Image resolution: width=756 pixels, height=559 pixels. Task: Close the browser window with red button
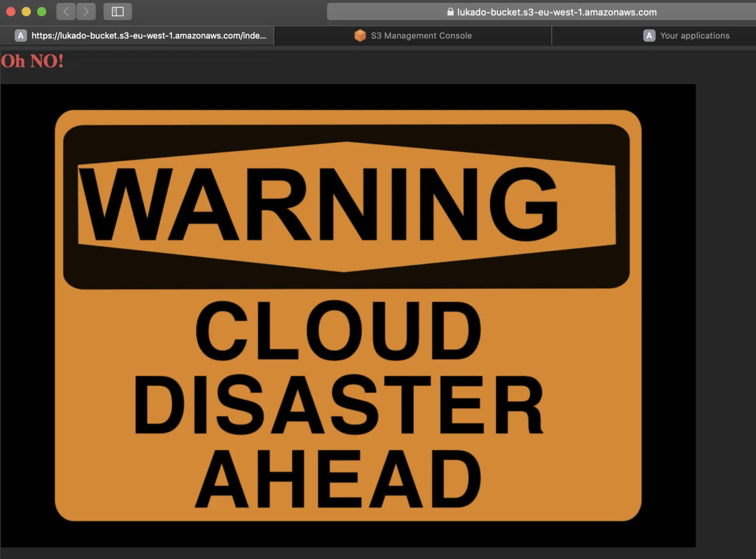(x=11, y=11)
